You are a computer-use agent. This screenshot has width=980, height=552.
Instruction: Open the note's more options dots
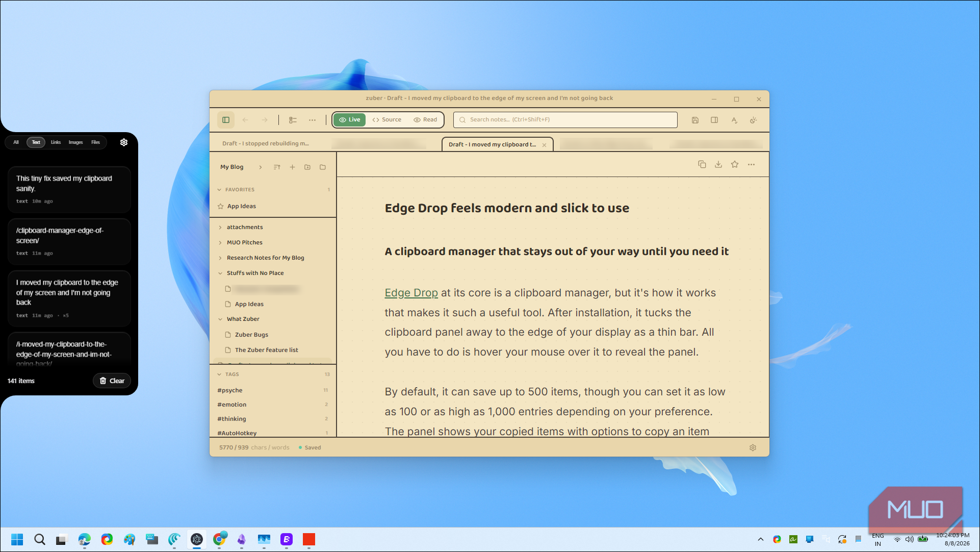point(751,164)
